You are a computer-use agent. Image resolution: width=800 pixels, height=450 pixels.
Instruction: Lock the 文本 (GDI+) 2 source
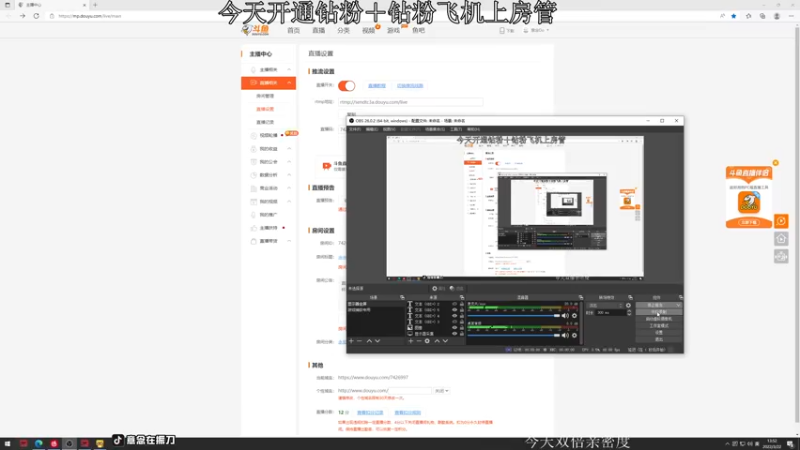click(x=462, y=304)
